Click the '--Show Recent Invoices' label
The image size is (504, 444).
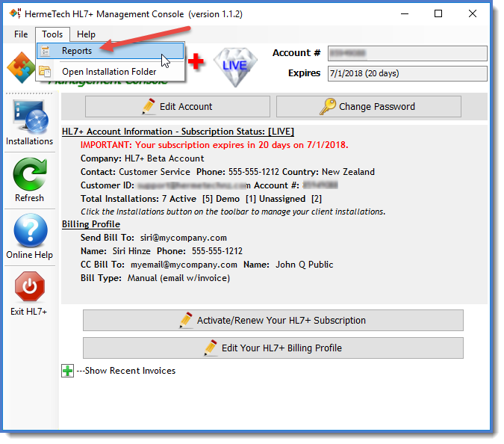[126, 371]
